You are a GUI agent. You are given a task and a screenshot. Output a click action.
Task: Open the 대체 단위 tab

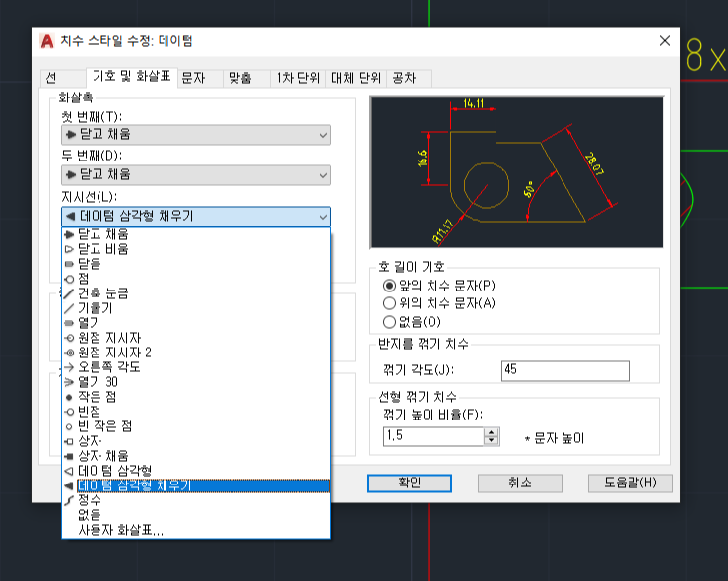[x=356, y=78]
